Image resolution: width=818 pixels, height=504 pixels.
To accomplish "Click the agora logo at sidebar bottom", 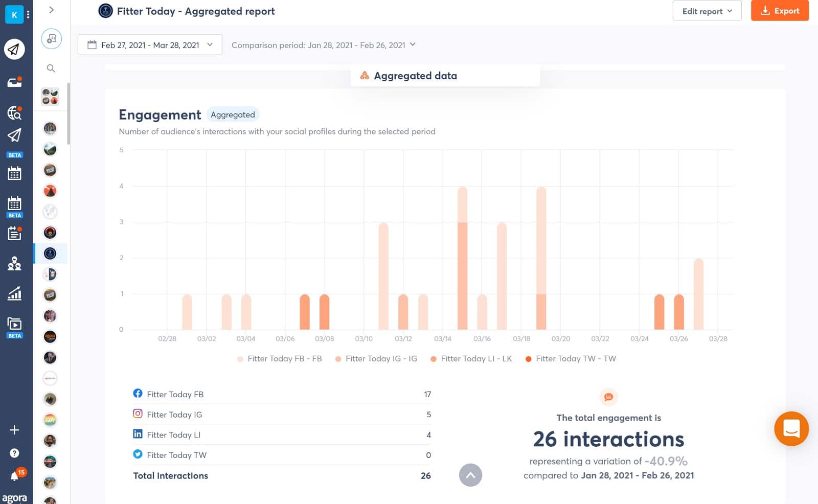I will pyautogui.click(x=14, y=497).
